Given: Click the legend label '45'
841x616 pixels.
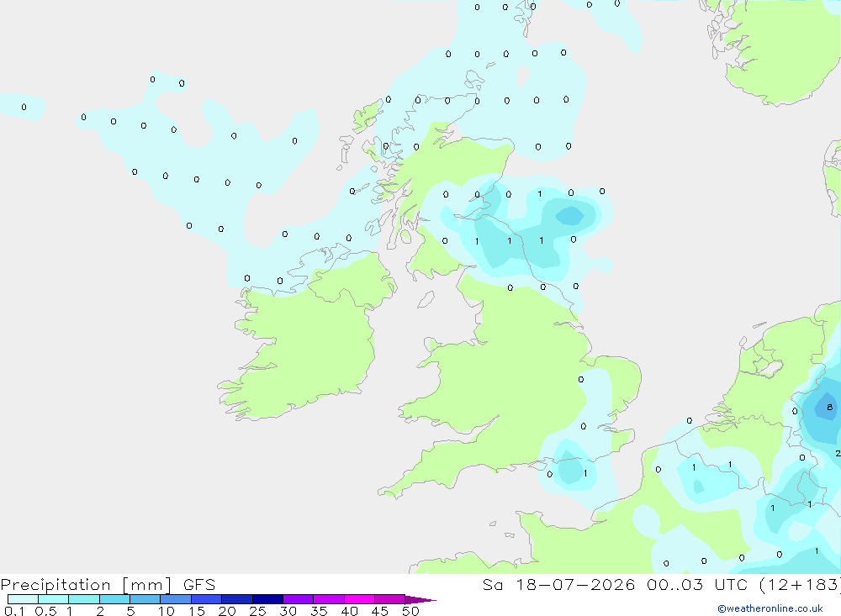Looking at the screenshot, I should point(380,611).
